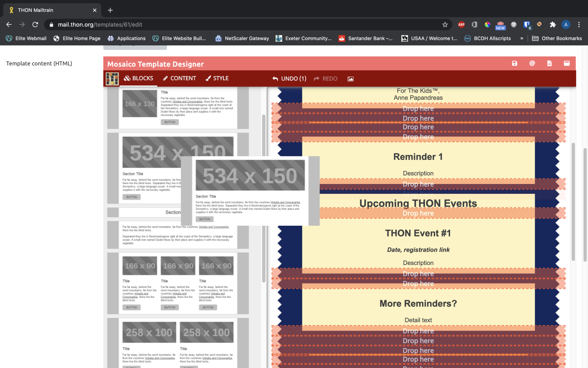Screen dimensions: 588x368
Task: Undo the last change
Action: [x=289, y=79]
